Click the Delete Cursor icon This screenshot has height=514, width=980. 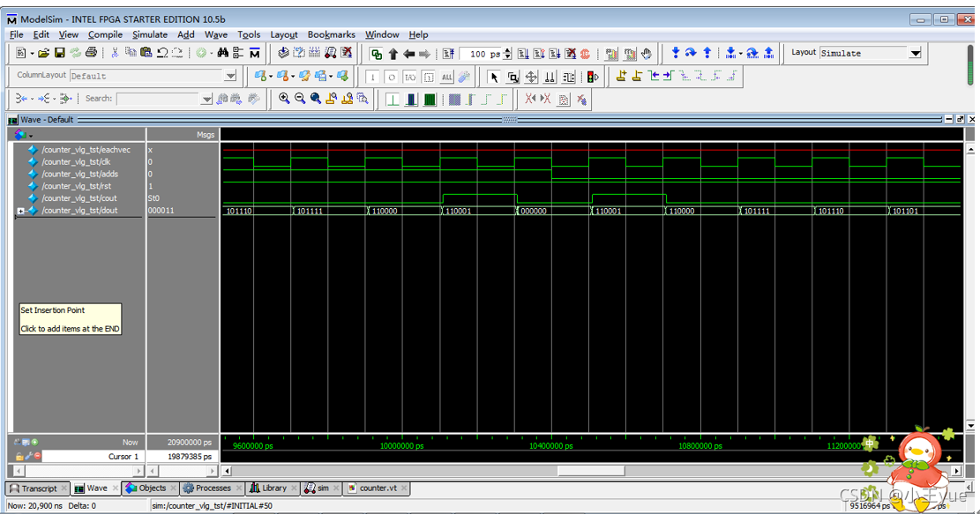click(x=637, y=76)
